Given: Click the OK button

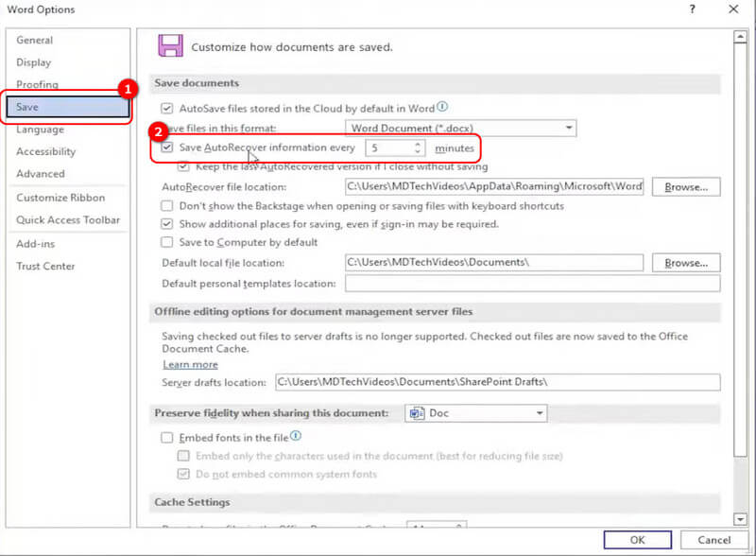Looking at the screenshot, I should coord(637,541).
